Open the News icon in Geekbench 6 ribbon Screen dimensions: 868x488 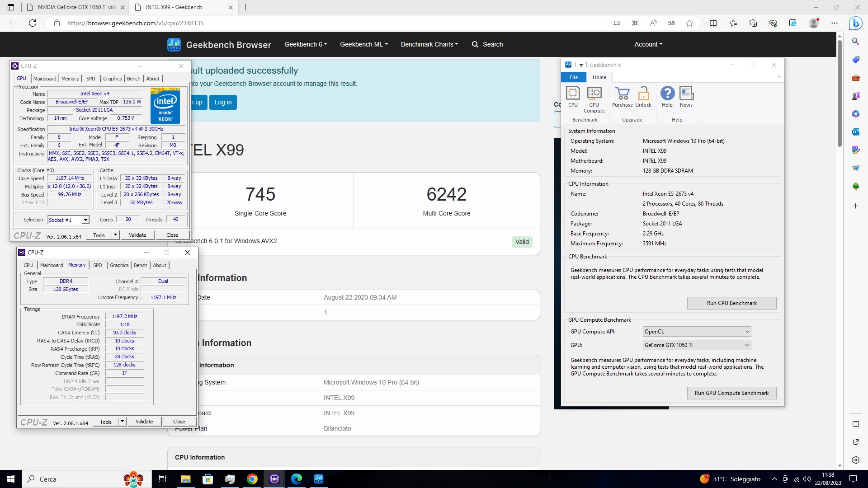(686, 97)
